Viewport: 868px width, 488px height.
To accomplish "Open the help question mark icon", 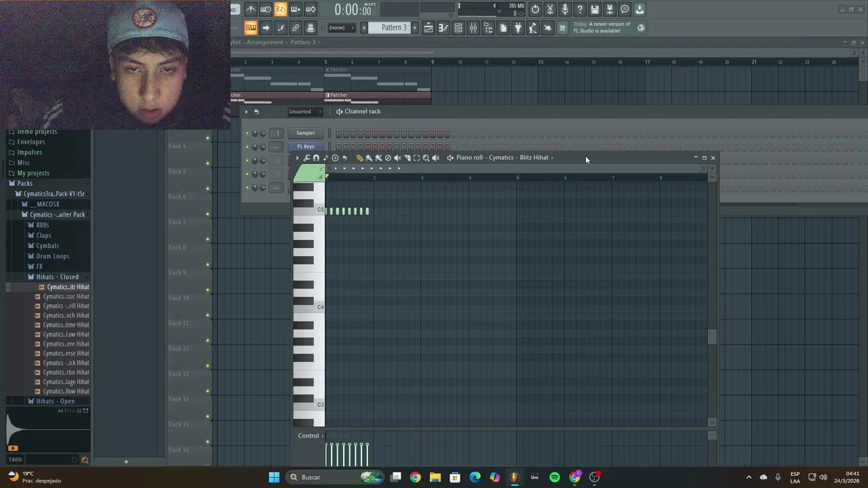I will [x=580, y=9].
